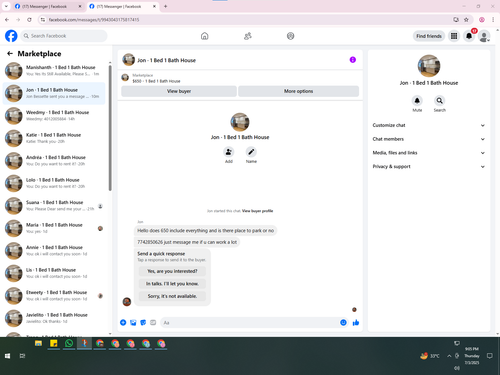Open the emoji picker

coord(343,322)
